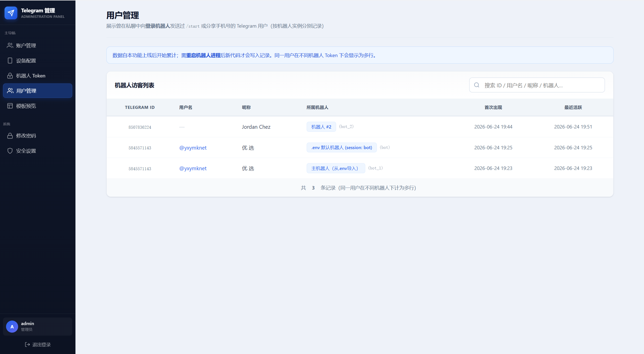
Task: Click the Telegram paper plane logo icon
Action: tap(11, 13)
